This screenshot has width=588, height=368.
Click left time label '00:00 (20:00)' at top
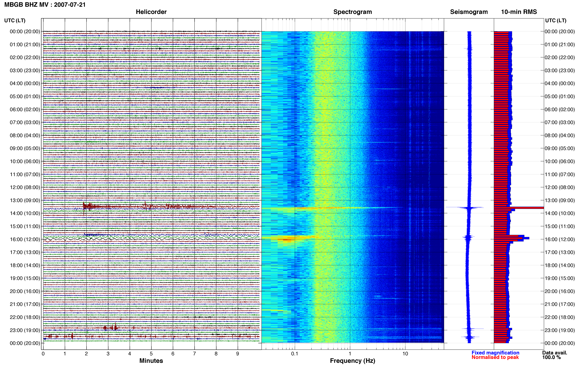tap(25, 31)
